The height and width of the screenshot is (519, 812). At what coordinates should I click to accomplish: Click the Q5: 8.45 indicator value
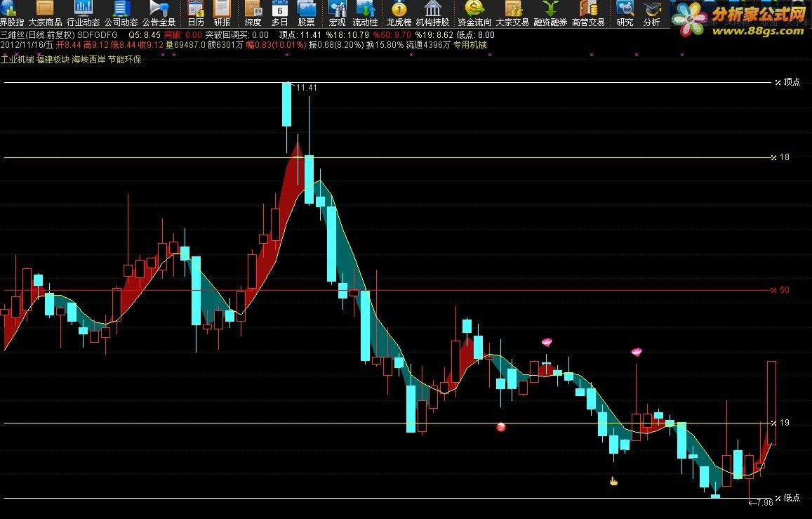[x=145, y=35]
